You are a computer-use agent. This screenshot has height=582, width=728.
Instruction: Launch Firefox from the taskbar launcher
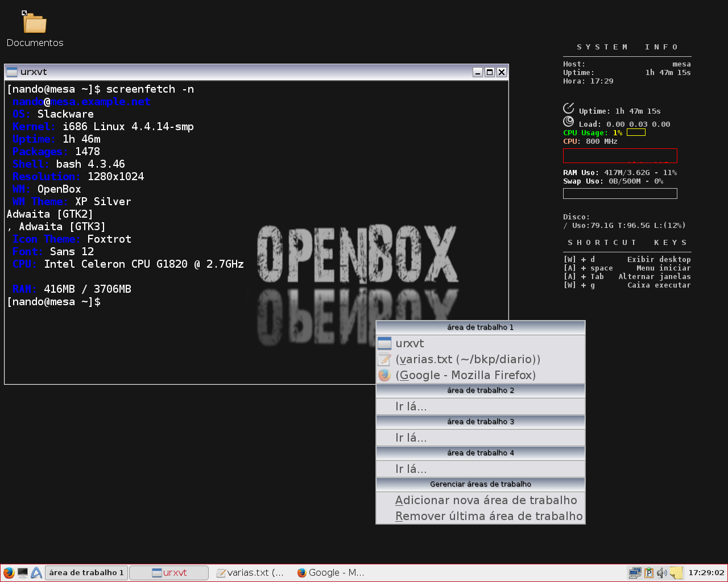pos(9,573)
